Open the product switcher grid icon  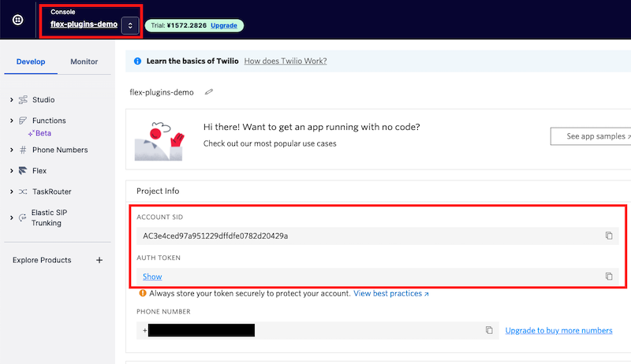(17, 20)
